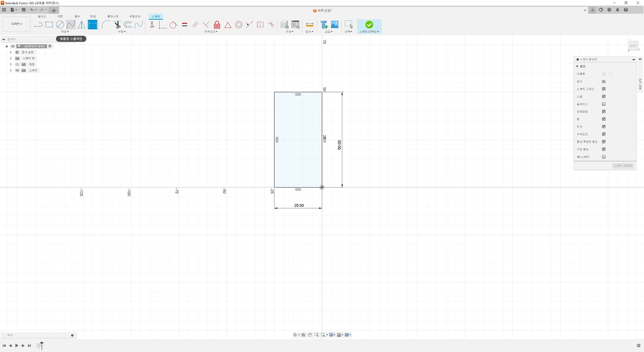Switch to the 유틸리티 tab

tap(135, 16)
